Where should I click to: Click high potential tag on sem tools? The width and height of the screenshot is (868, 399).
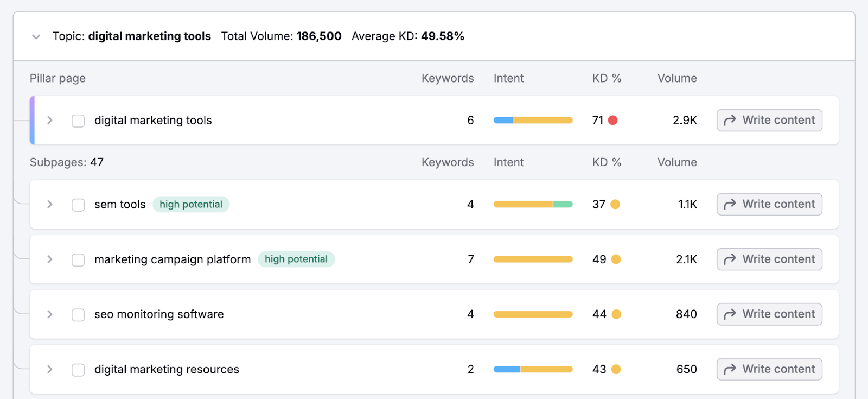pos(191,204)
